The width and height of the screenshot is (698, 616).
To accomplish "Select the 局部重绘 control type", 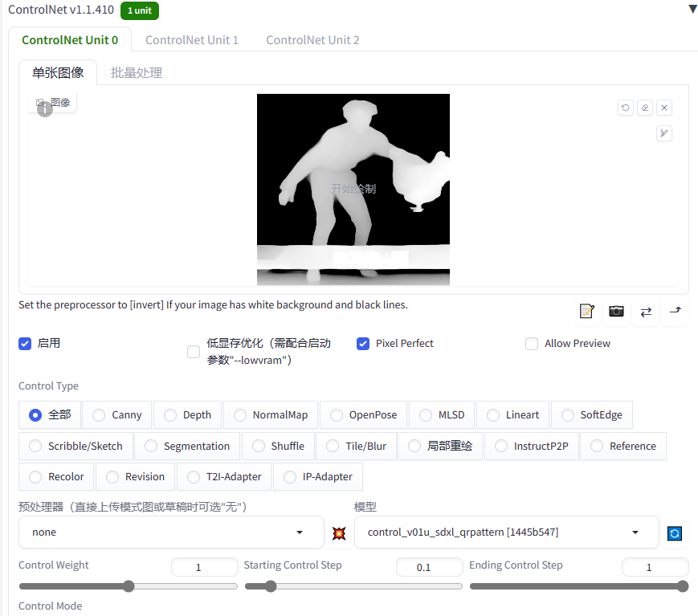I will pyautogui.click(x=440, y=446).
